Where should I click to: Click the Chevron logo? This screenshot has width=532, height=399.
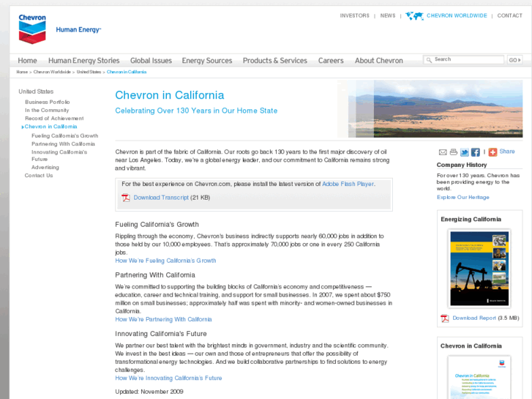click(32, 29)
